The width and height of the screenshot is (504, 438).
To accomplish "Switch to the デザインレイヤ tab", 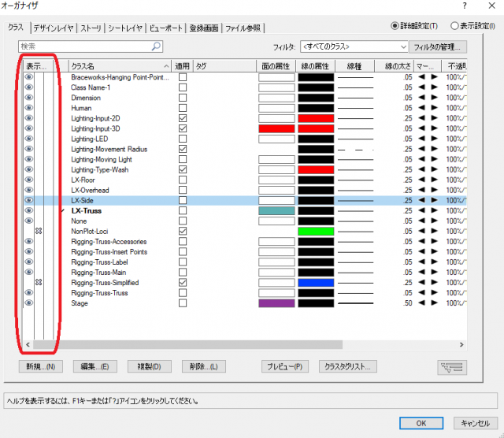I will point(54,28).
